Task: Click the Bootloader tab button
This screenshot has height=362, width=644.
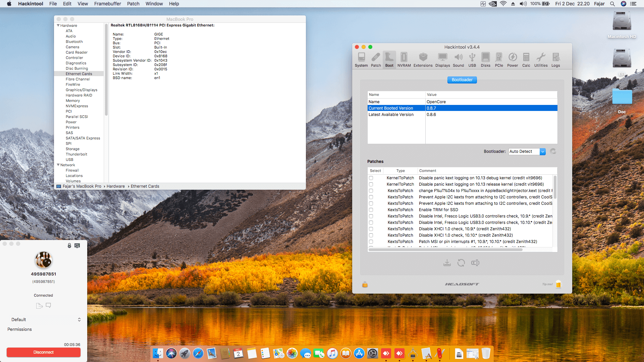Action: pos(462,80)
